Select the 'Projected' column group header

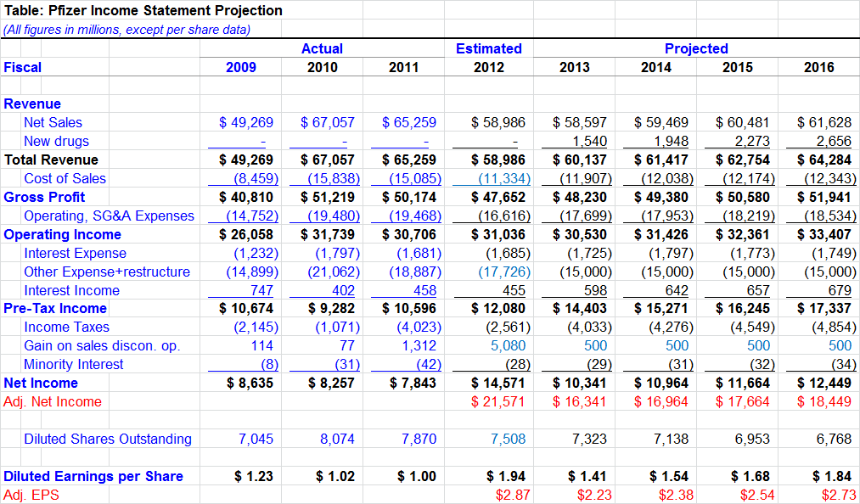pos(696,48)
